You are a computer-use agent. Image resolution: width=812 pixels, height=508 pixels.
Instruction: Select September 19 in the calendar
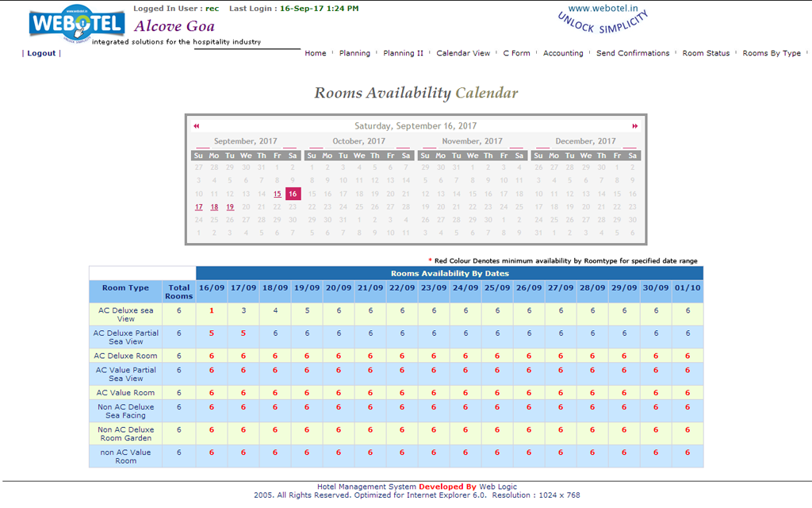(x=230, y=207)
